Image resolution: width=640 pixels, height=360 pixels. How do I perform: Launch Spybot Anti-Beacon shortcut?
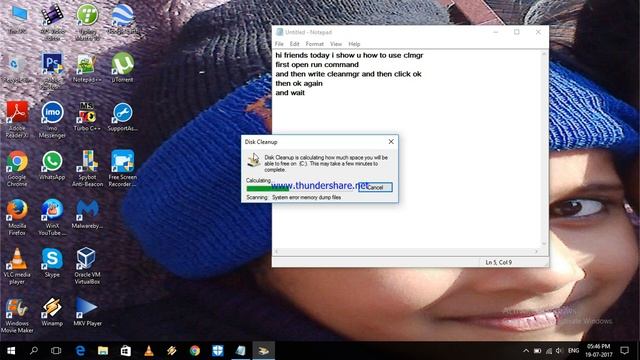point(87,168)
